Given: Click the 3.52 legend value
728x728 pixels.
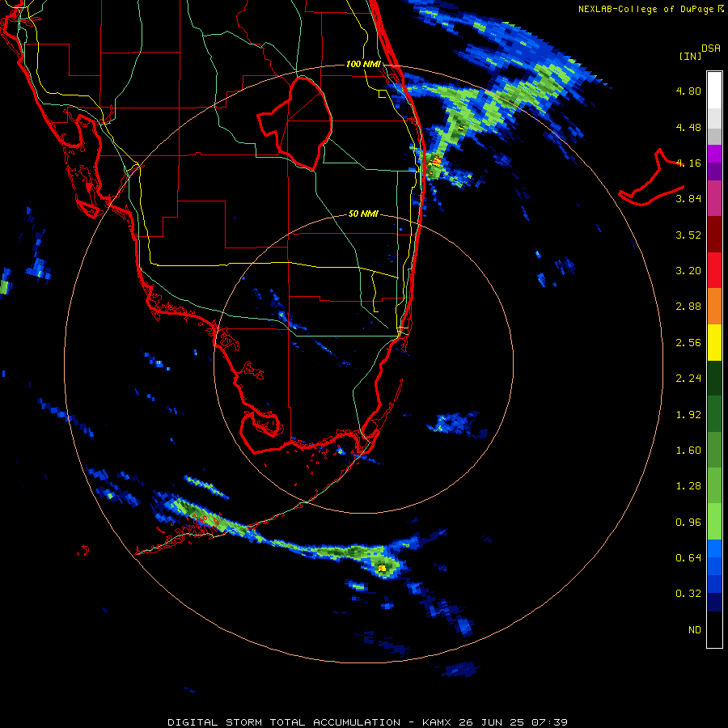Looking at the screenshot, I should [x=688, y=235].
